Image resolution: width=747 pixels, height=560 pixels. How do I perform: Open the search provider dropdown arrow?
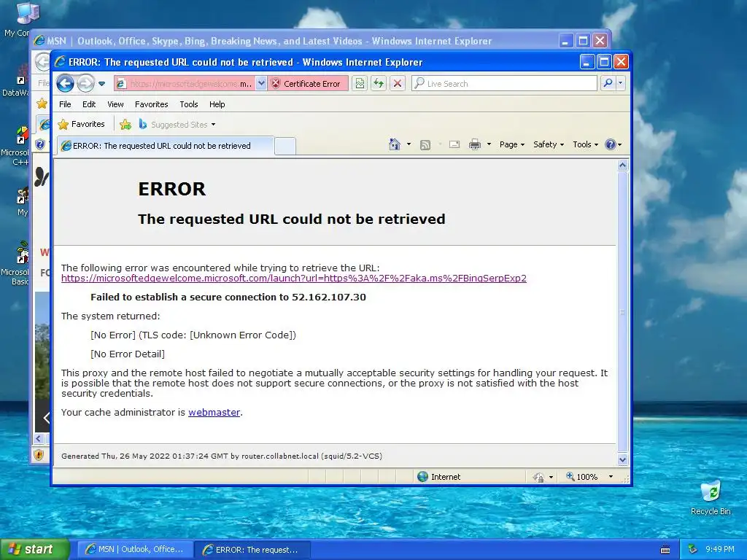pyautogui.click(x=620, y=83)
